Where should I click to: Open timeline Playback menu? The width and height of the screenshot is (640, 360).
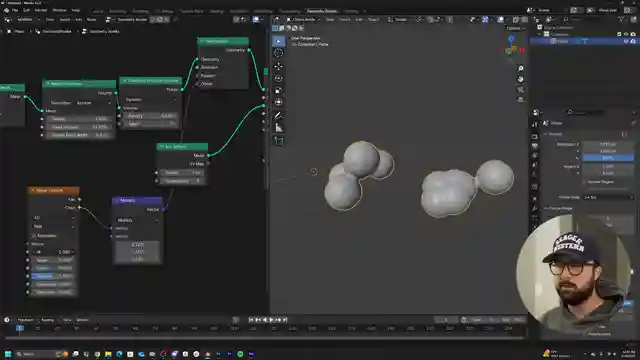tap(25, 320)
